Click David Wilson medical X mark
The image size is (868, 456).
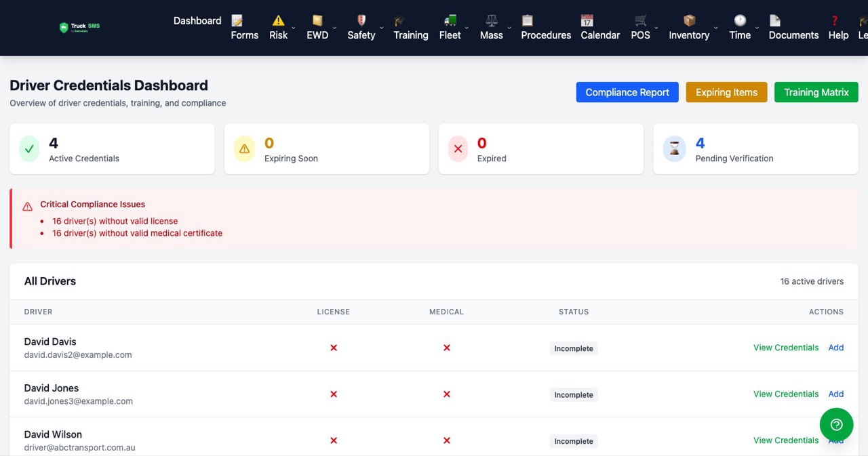447,440
